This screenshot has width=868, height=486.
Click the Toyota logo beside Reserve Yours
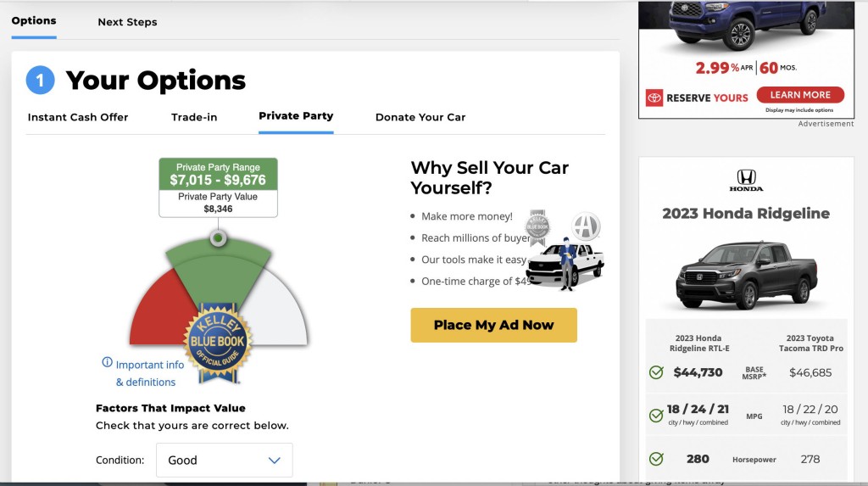pos(654,98)
